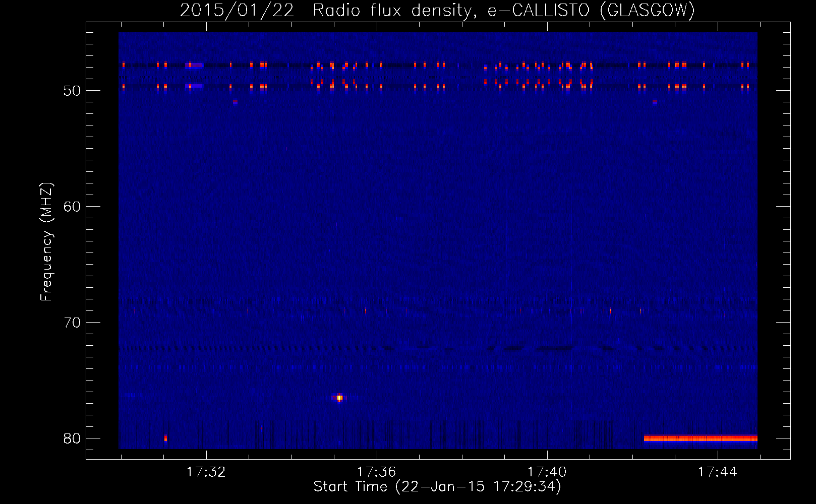This screenshot has height=504, width=816.
Task: Click the 50 frequency tick label
Action: (72, 91)
